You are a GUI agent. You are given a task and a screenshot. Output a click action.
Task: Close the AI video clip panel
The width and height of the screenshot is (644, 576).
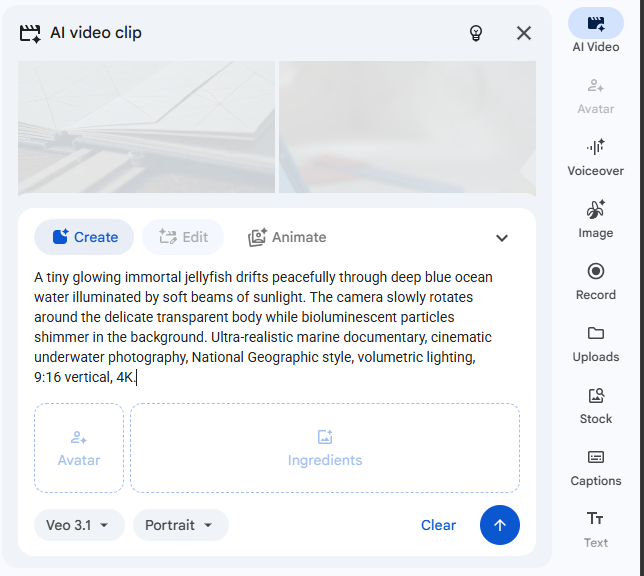(x=524, y=33)
